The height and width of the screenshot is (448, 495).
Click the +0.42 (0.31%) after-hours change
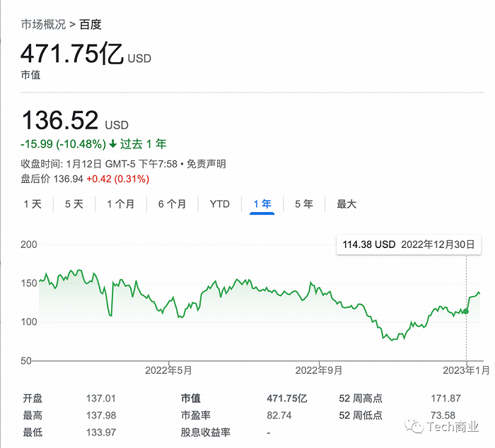[x=118, y=179]
